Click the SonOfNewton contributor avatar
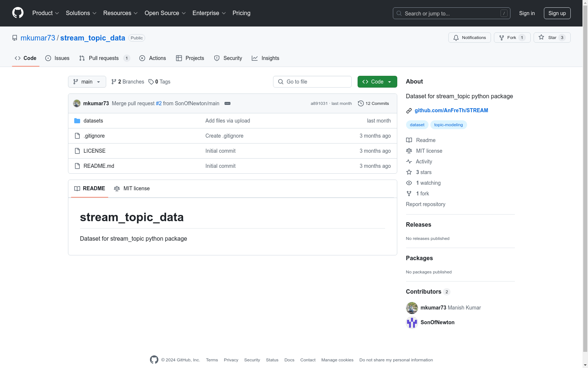 pos(412,322)
